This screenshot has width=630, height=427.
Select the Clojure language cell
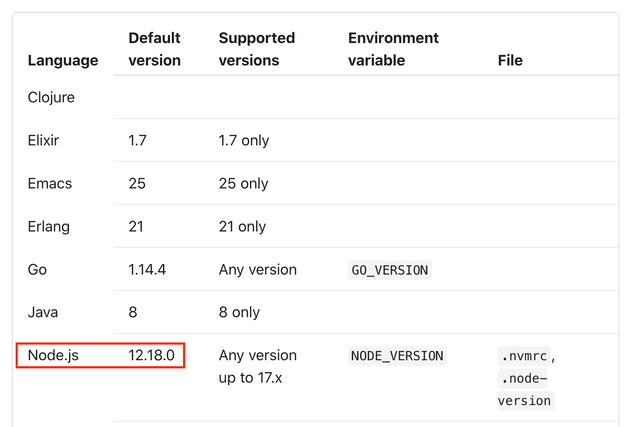tap(51, 97)
